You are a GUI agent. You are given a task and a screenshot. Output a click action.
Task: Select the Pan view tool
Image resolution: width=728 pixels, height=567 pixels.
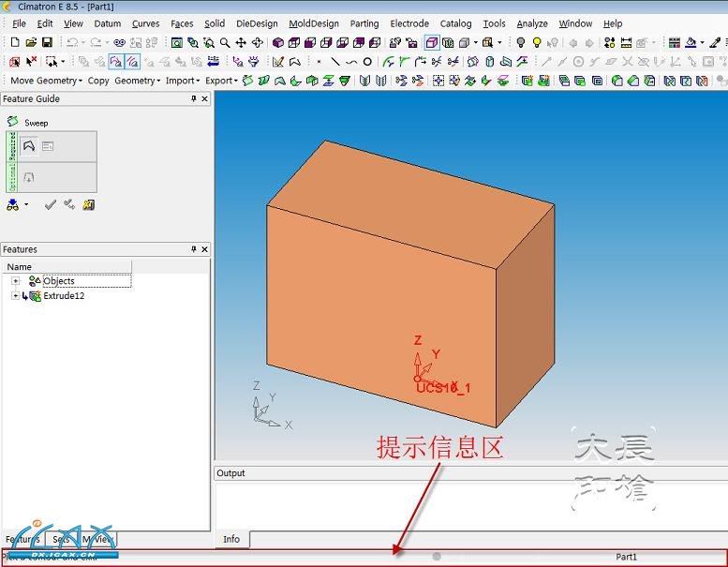pos(241,42)
